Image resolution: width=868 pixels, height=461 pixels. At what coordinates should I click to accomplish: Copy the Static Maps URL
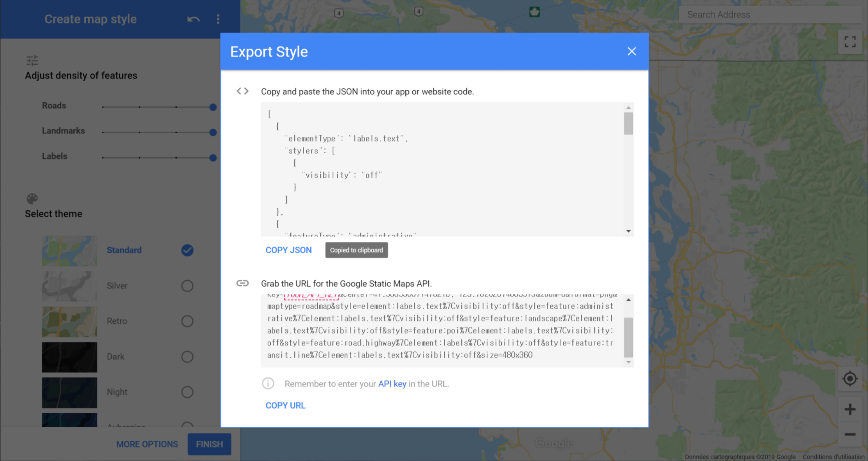tap(286, 405)
